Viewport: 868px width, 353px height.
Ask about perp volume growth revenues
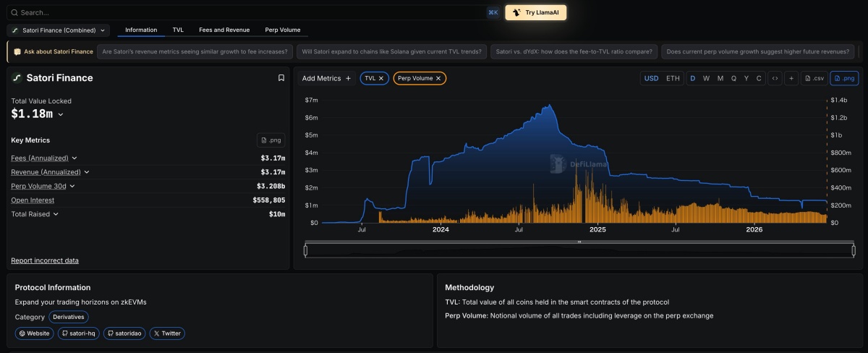pos(758,52)
